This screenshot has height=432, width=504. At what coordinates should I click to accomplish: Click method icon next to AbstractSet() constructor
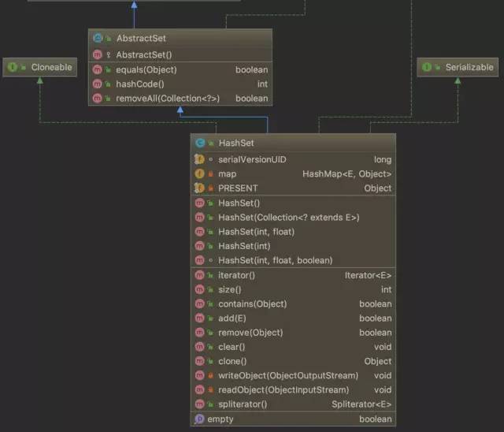pos(98,54)
